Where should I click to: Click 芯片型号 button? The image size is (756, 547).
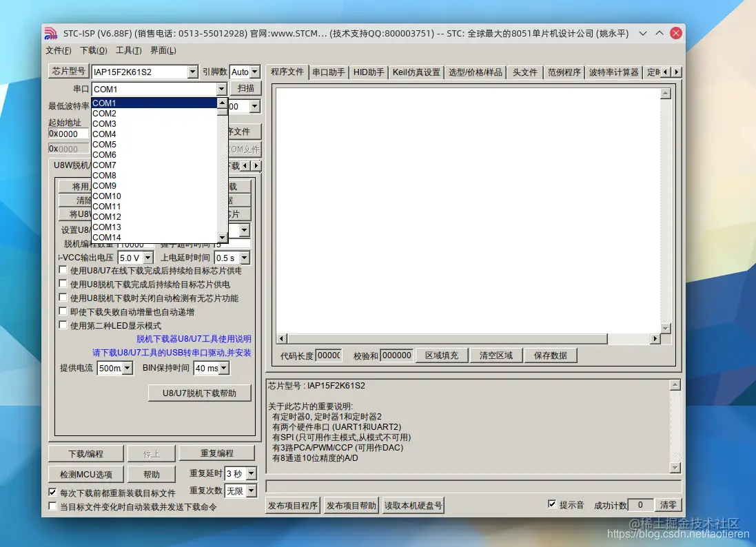[68, 72]
